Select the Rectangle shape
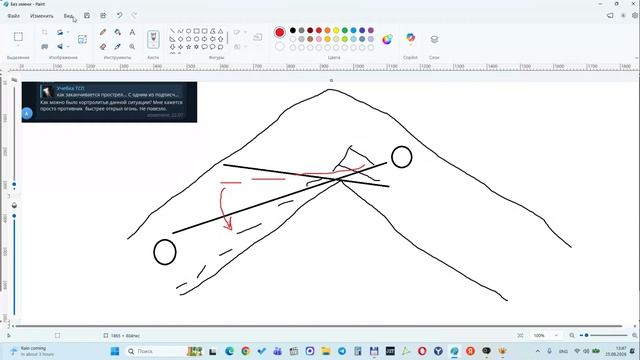 click(x=196, y=31)
